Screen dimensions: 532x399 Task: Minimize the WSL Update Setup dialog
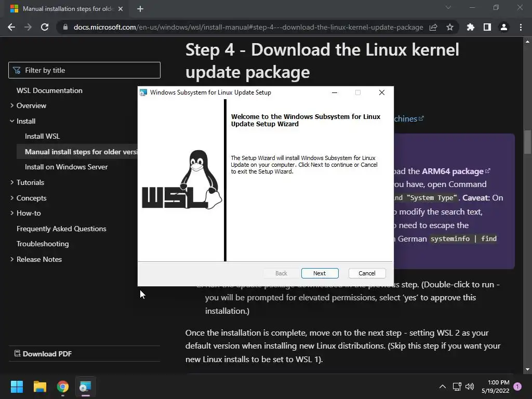(x=335, y=92)
